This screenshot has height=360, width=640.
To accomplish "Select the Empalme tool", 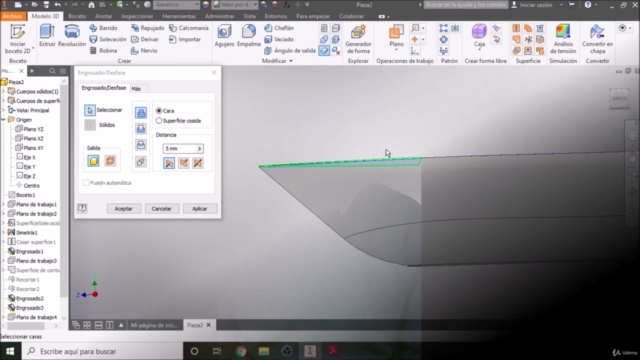I will pos(249,36).
